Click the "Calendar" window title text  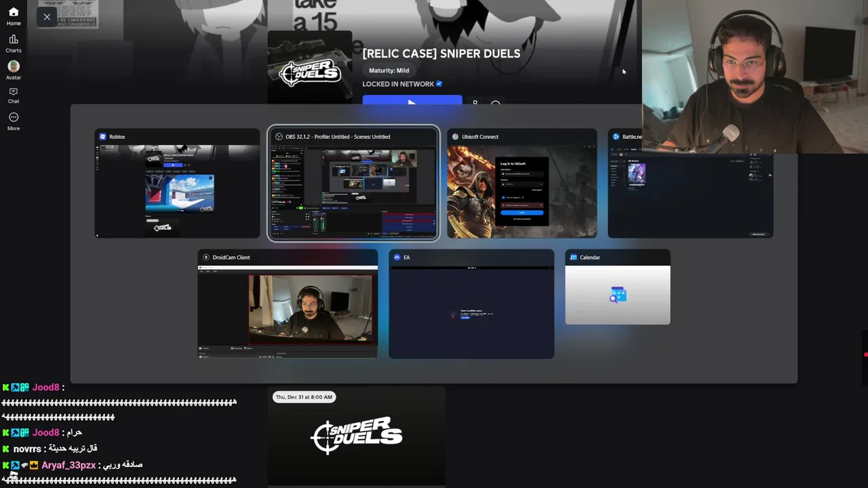coord(590,258)
